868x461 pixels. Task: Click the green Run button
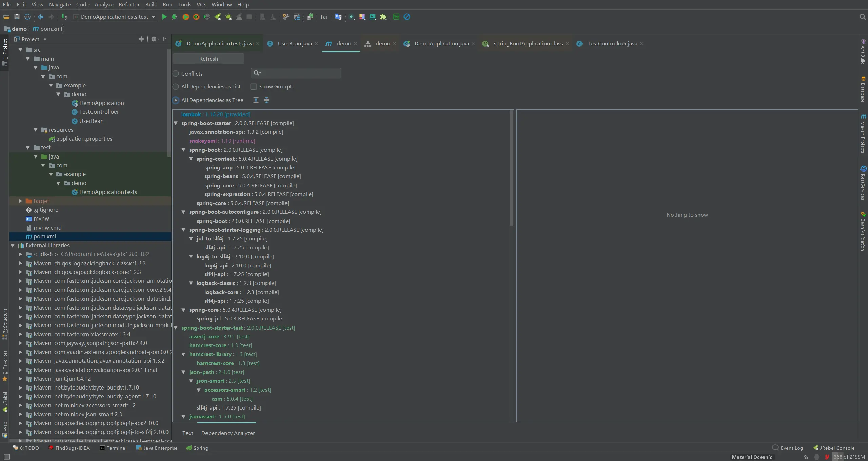click(x=164, y=17)
